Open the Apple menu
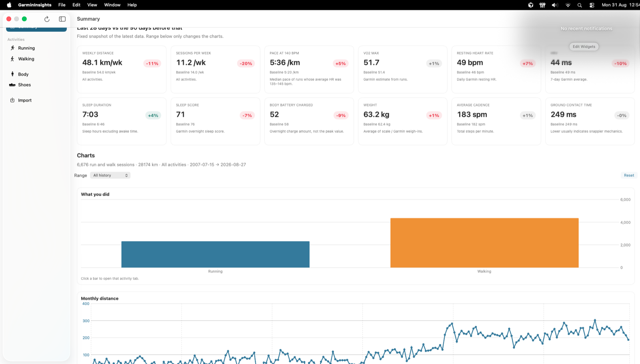640x364 pixels. click(9, 5)
